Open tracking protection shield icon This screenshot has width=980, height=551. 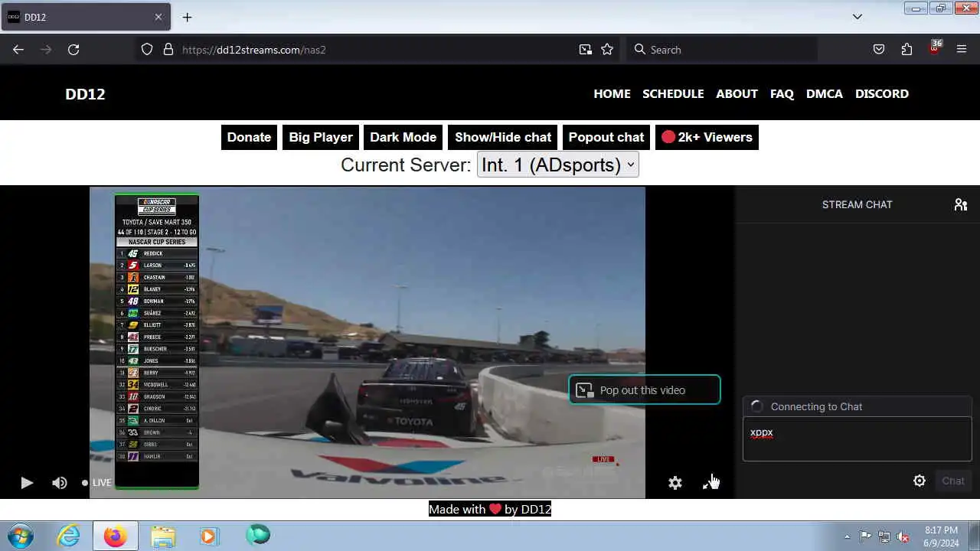147,50
